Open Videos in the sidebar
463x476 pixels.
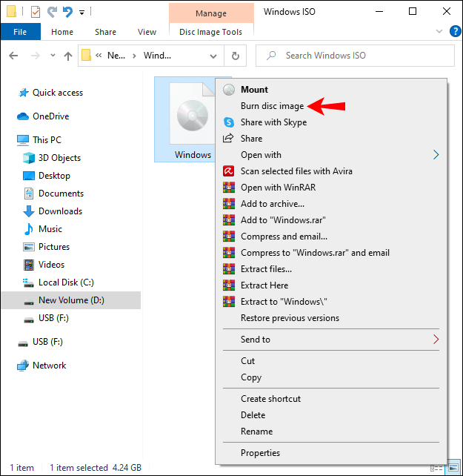(44, 265)
